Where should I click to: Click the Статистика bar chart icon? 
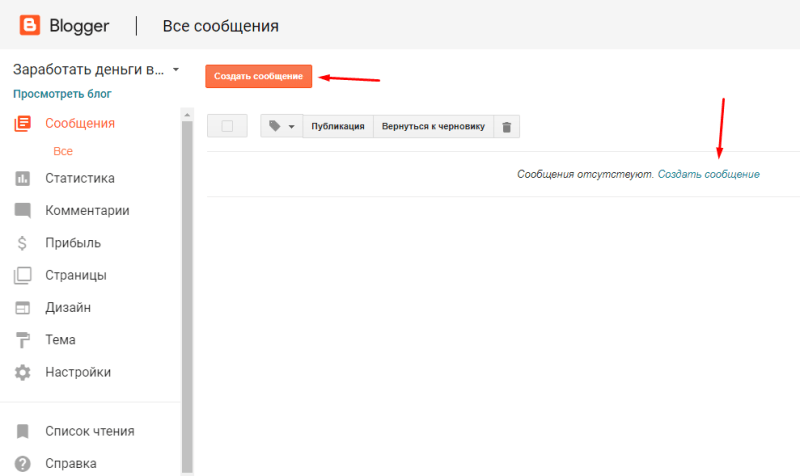click(x=22, y=179)
